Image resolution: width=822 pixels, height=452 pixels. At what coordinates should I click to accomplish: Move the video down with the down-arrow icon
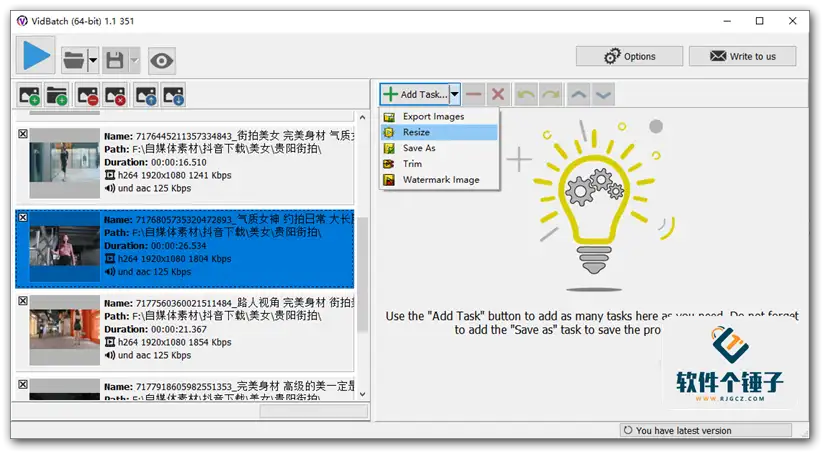point(173,95)
